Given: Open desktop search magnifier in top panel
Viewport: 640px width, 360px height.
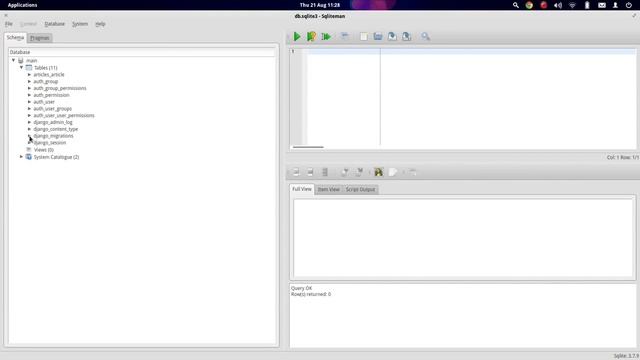Looking at the screenshot, I should [516, 5].
